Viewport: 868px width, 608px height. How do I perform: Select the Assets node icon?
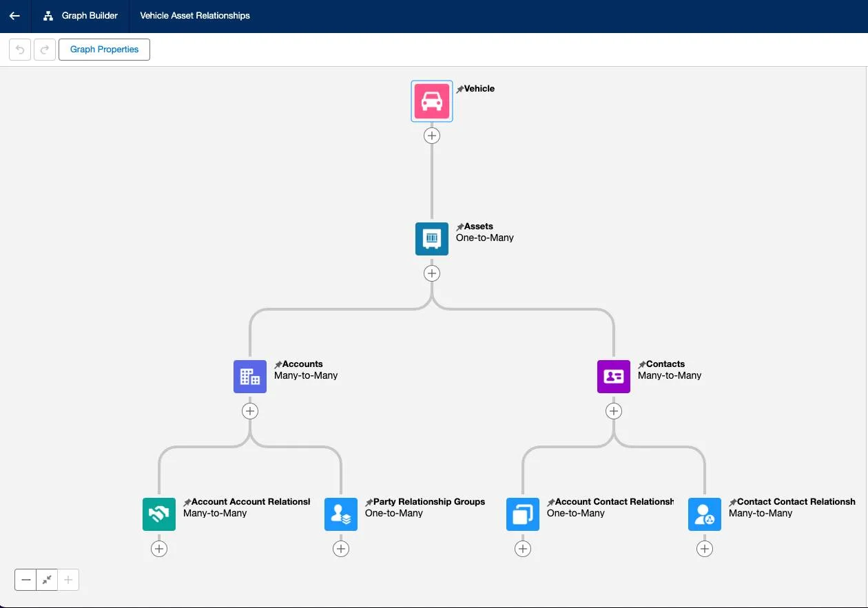click(x=432, y=239)
